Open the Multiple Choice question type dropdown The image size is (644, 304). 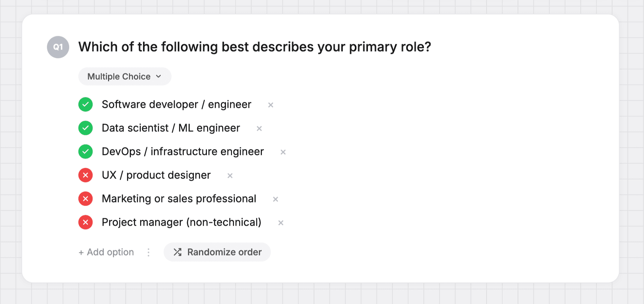(x=125, y=77)
